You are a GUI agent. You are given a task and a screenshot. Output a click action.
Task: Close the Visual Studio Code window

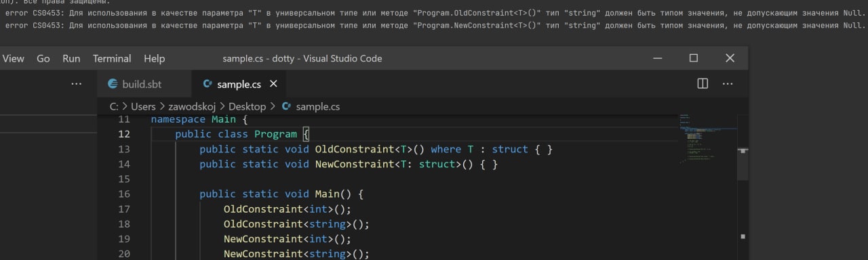730,58
